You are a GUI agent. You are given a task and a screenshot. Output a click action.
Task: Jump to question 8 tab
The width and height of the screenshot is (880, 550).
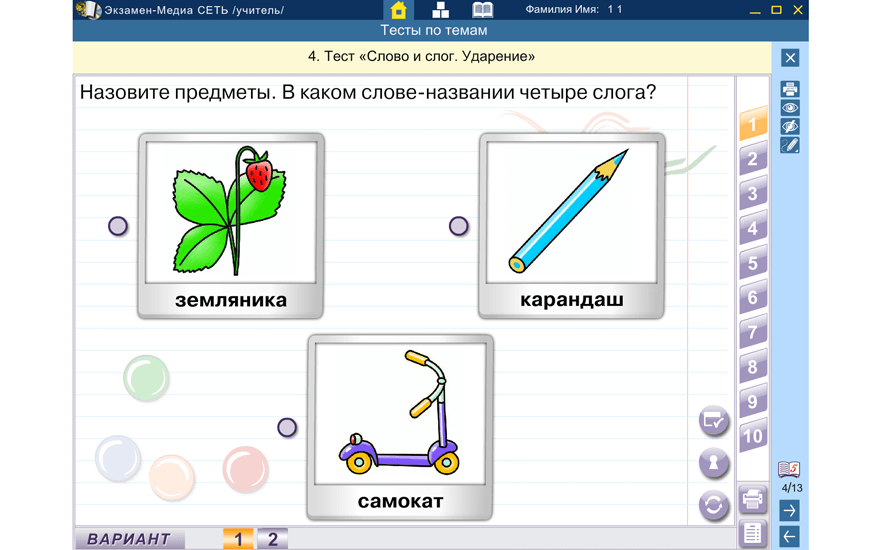(753, 367)
